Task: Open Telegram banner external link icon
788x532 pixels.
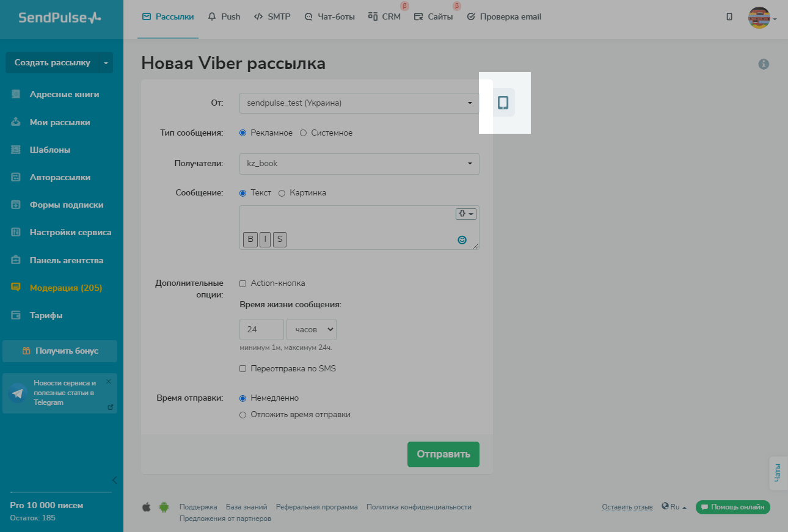Action: point(110,407)
